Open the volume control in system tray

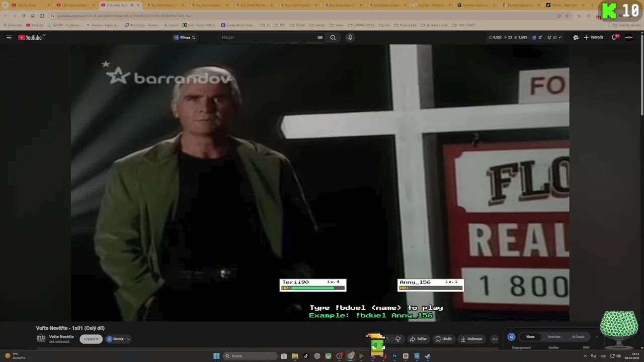[618, 356]
